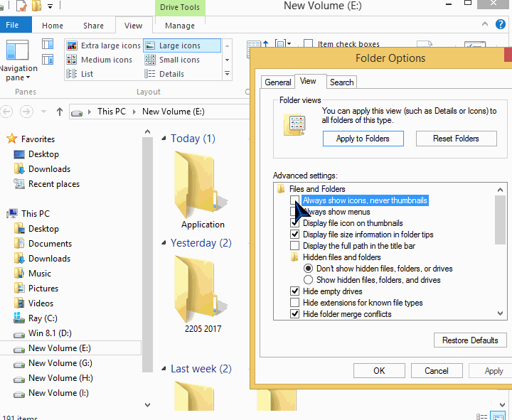Click Apply to Folders button

[363, 139]
